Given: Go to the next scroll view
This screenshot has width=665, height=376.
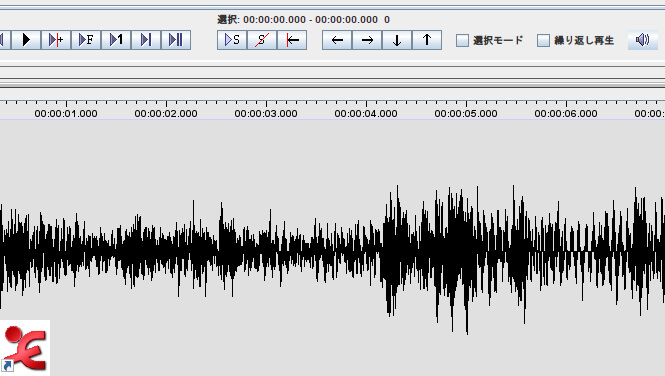Looking at the screenshot, I should [146, 40].
